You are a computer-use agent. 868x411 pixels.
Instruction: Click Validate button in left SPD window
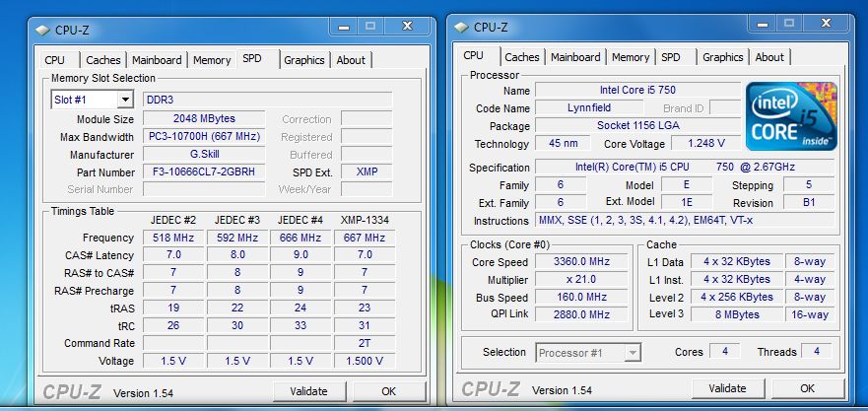click(309, 391)
